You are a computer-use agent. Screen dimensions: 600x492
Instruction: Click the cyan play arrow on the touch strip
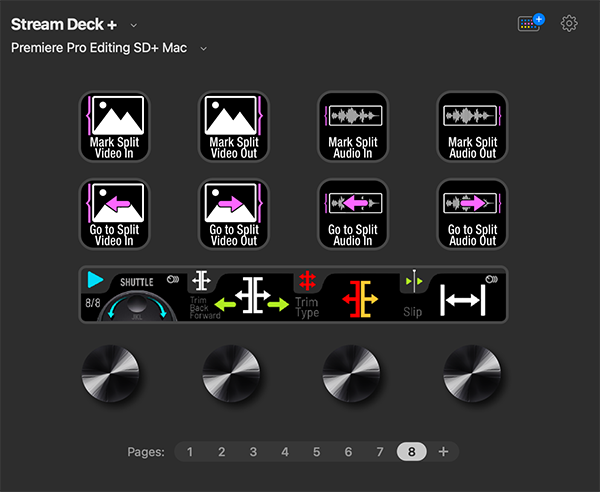[95, 280]
